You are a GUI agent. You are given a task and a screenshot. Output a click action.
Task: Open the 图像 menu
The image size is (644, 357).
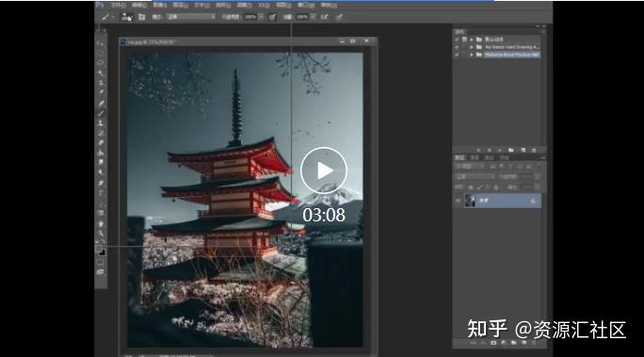159,6
